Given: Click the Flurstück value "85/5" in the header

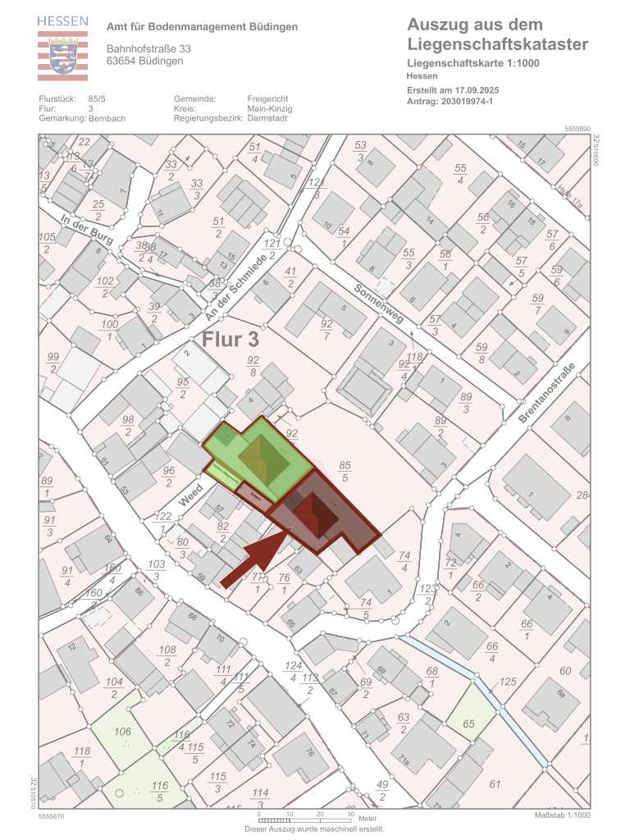Looking at the screenshot, I should [97, 98].
